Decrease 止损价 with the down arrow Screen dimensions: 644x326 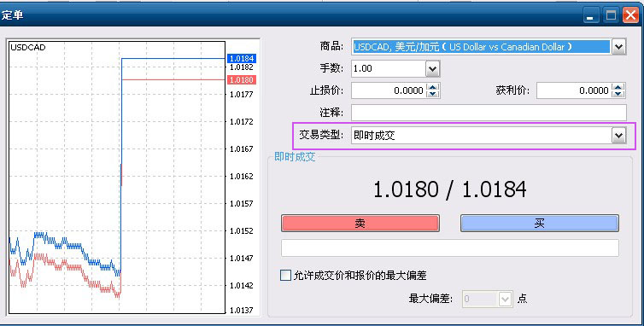point(432,94)
